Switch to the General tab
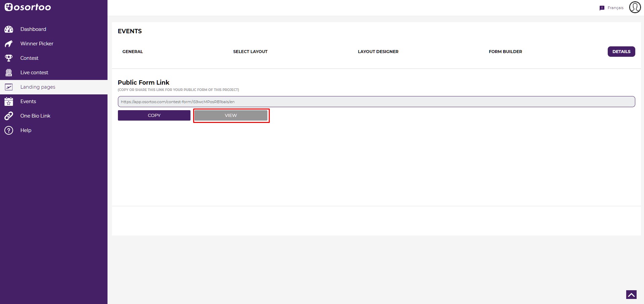The image size is (644, 304). (x=133, y=52)
